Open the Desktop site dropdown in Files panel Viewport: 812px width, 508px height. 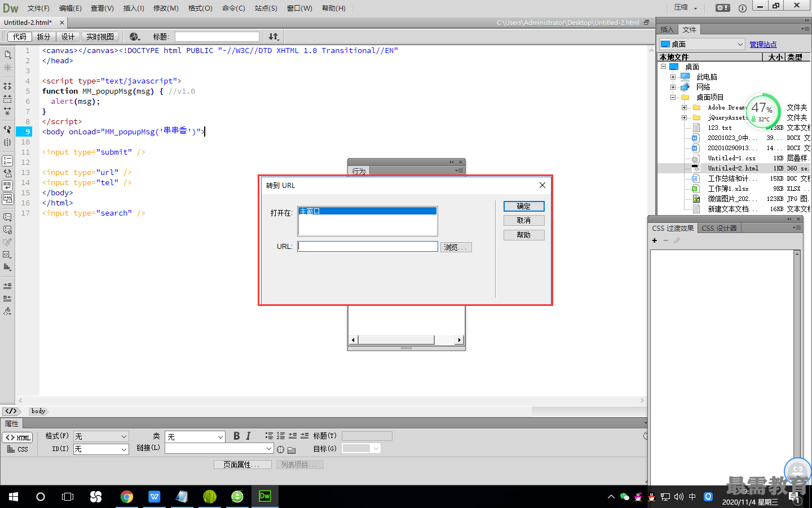(x=702, y=44)
